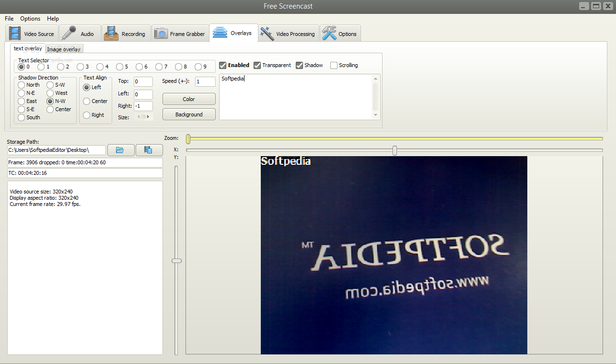Click the Speed (+-) input field
616x364 pixels.
tap(205, 82)
